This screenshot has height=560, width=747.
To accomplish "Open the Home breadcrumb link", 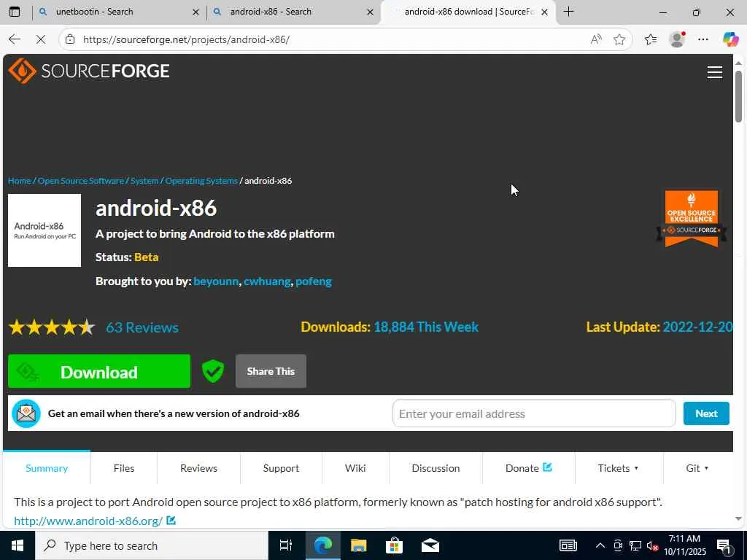I will [20, 181].
